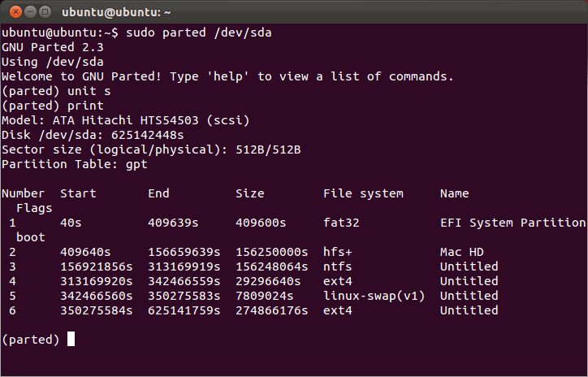This screenshot has width=588, height=377.
Task: Click start value 156921856s
Action: pyautogui.click(x=97, y=266)
